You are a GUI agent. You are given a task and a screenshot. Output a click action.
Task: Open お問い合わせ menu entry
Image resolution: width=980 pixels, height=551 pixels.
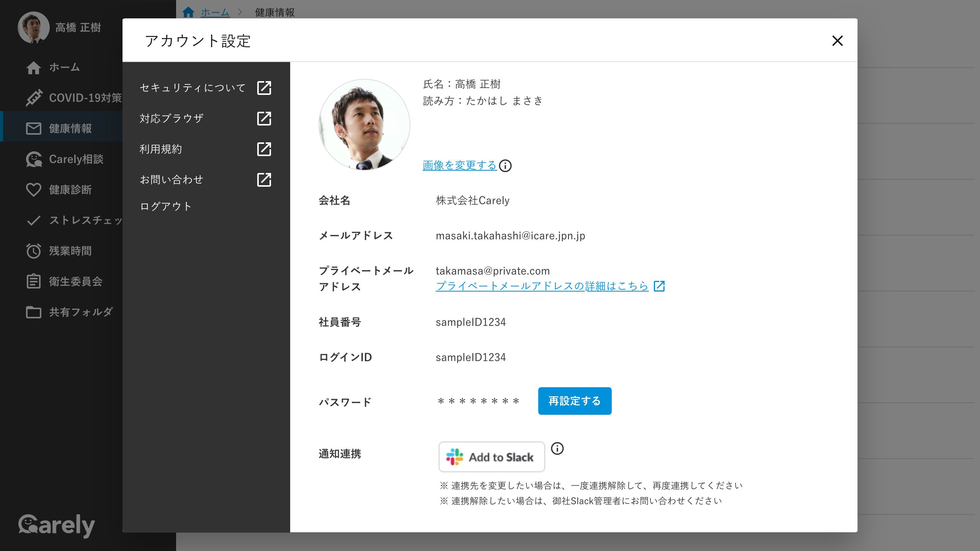click(171, 180)
